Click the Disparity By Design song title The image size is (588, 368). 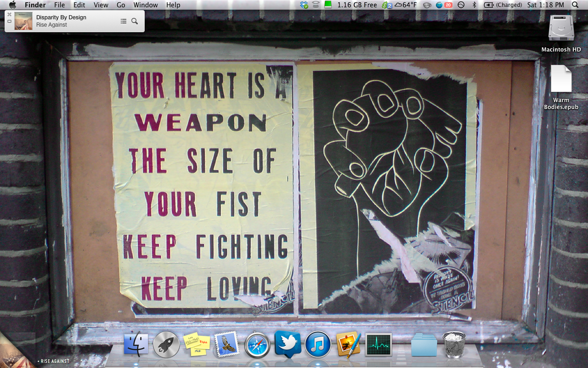pos(61,17)
